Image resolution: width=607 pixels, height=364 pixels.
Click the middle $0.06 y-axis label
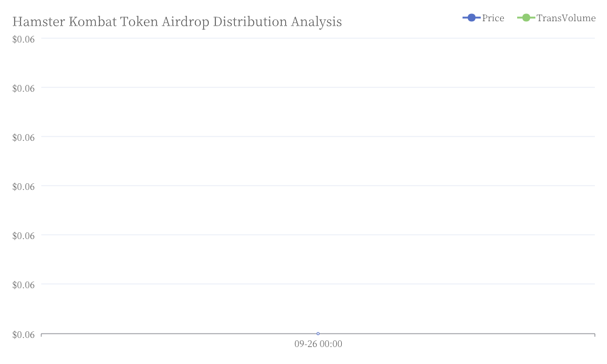click(23, 186)
